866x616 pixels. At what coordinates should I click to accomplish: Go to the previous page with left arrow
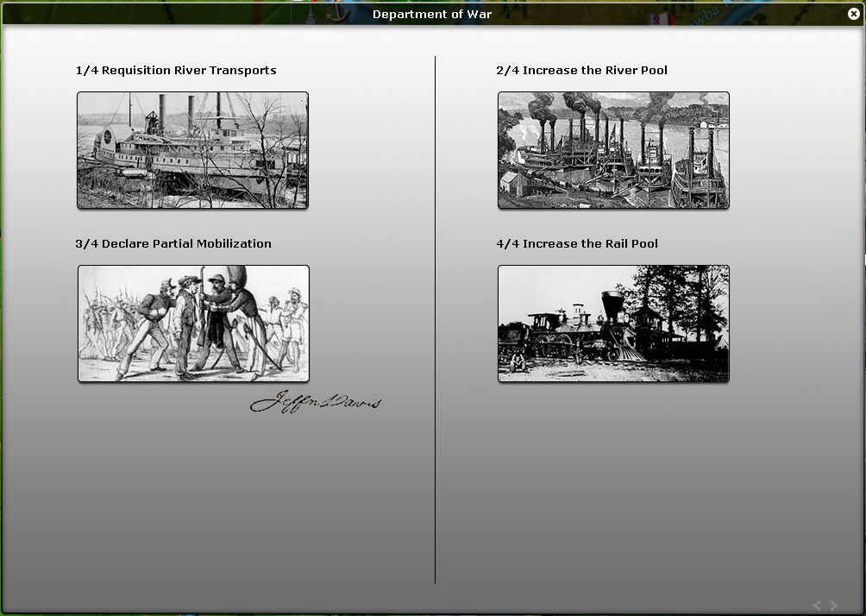[817, 607]
